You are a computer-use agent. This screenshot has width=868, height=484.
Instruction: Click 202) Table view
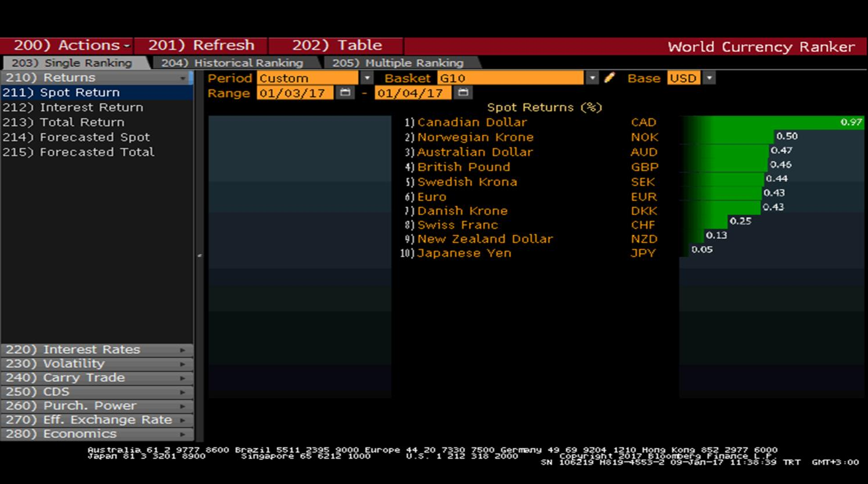337,45
